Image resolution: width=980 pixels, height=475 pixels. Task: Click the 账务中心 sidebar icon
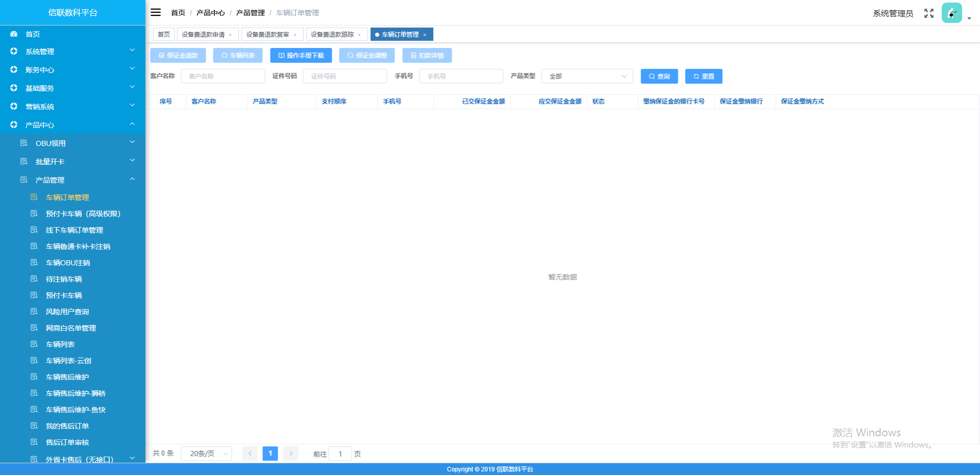click(14, 69)
